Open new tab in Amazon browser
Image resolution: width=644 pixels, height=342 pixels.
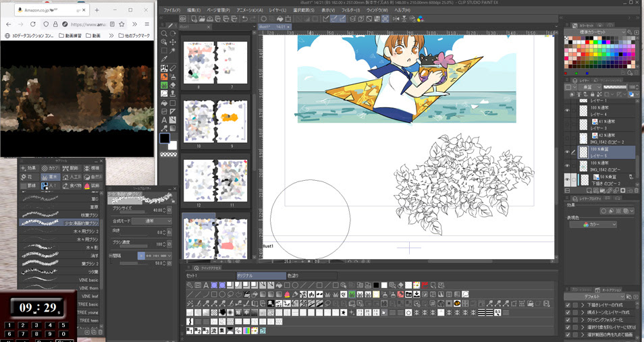(97, 10)
